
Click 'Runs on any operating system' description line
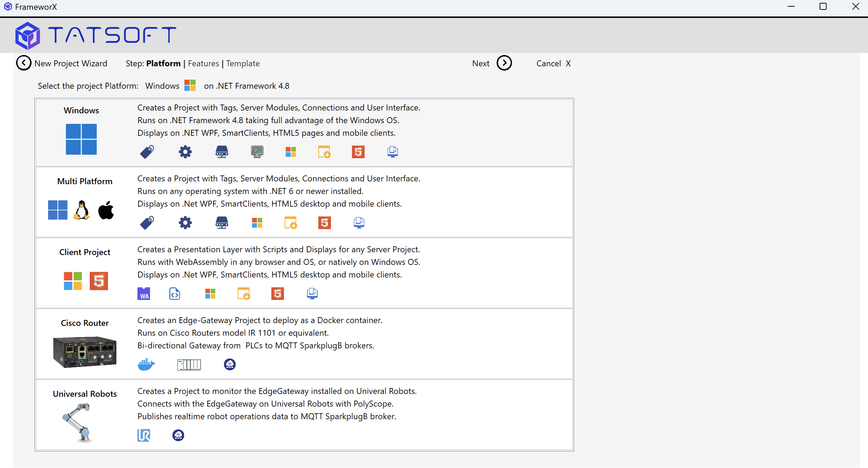tap(250, 191)
